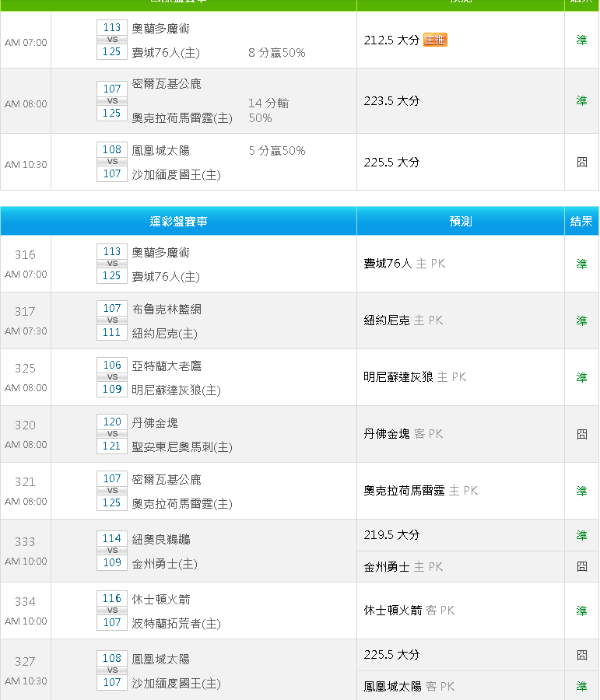Click the 囧 result for game 320

point(581,433)
